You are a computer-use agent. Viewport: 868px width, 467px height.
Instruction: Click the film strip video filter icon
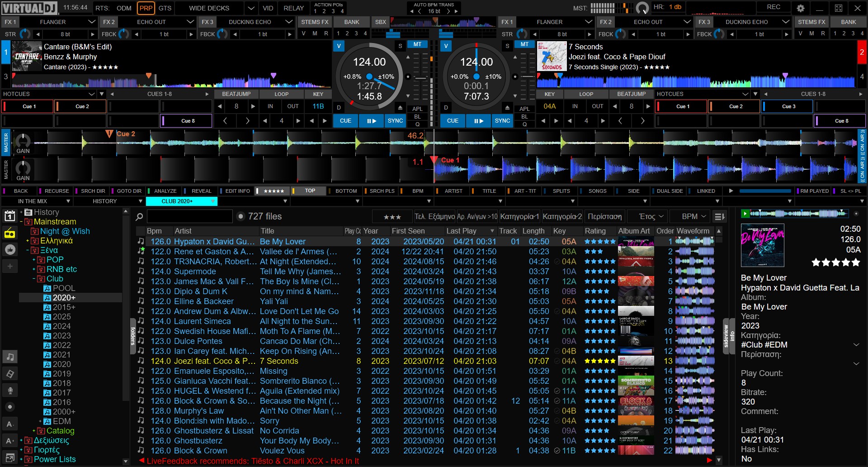point(10,374)
